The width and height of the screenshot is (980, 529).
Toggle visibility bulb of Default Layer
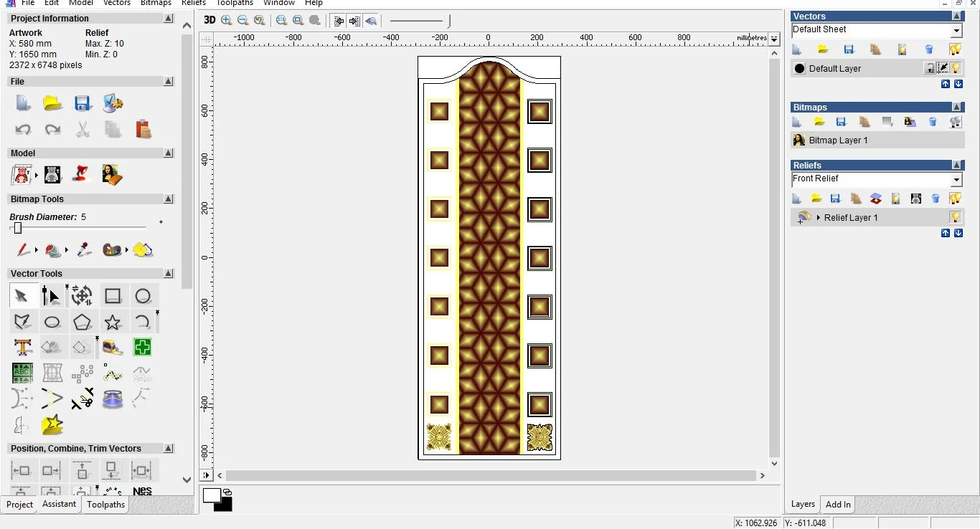pos(956,68)
